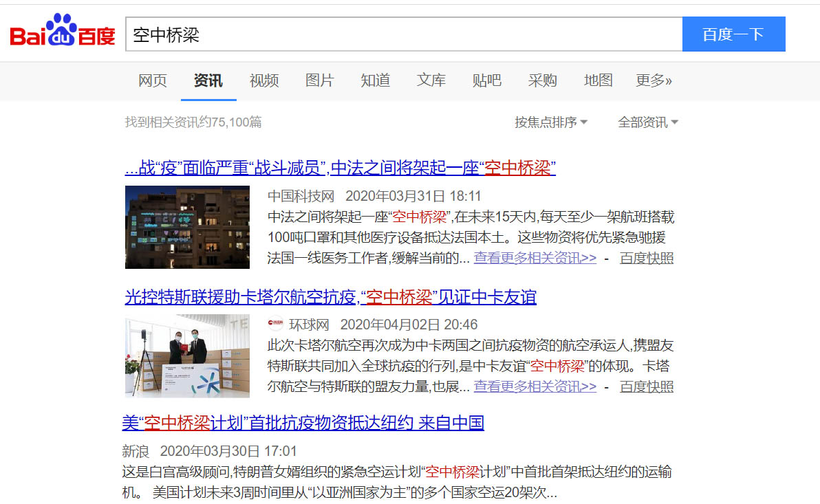The width and height of the screenshot is (820, 504).
Task: Click date 2020年03月31日 18:11
Action: point(413,196)
